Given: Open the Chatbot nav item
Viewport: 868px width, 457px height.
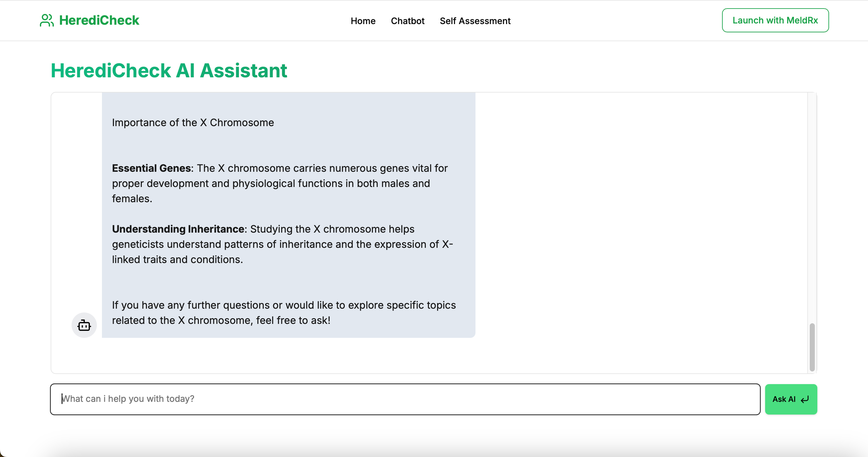Looking at the screenshot, I should coord(407,21).
